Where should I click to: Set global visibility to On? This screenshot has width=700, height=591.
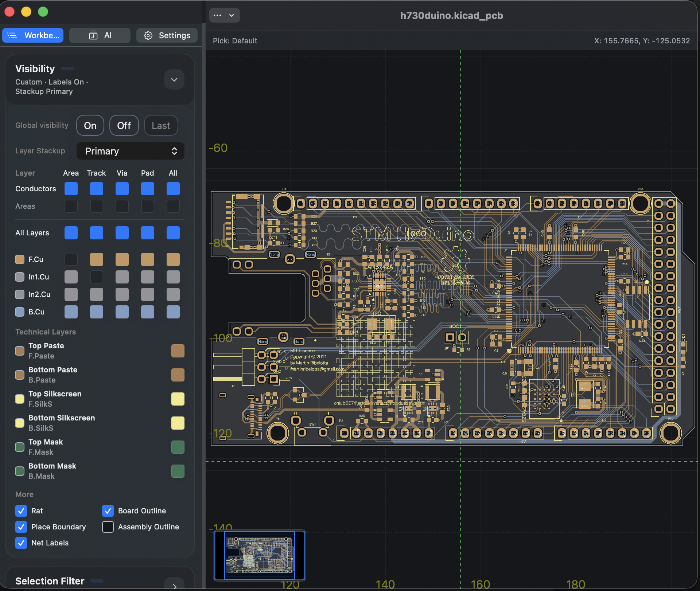[90, 125]
